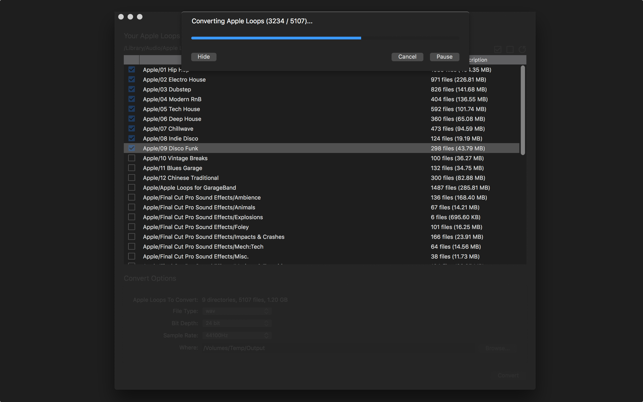
Task: Select Apple Loops for GarageBand row name
Action: 189,187
